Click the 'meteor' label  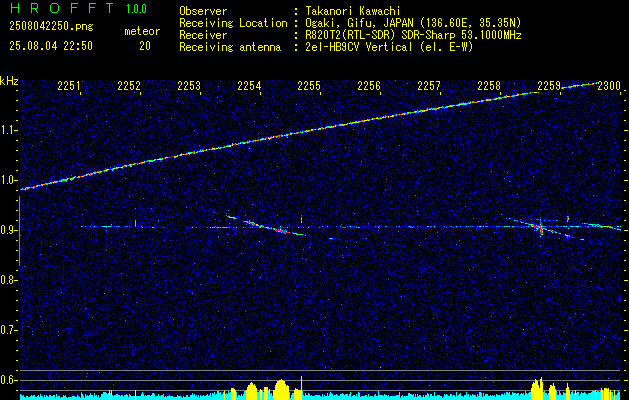pos(142,31)
